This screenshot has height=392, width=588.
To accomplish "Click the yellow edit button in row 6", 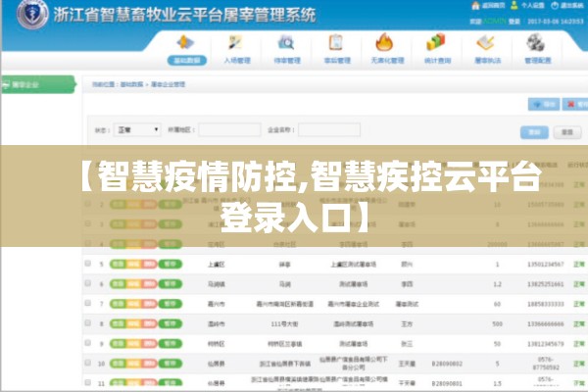I will pos(133,284).
